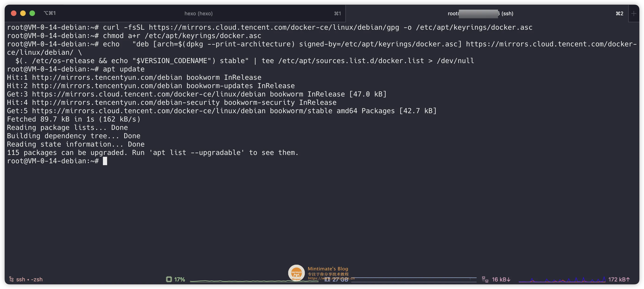Switch to the hexo (hexo) tab
The width and height of the screenshot is (644, 289).
(198, 13)
